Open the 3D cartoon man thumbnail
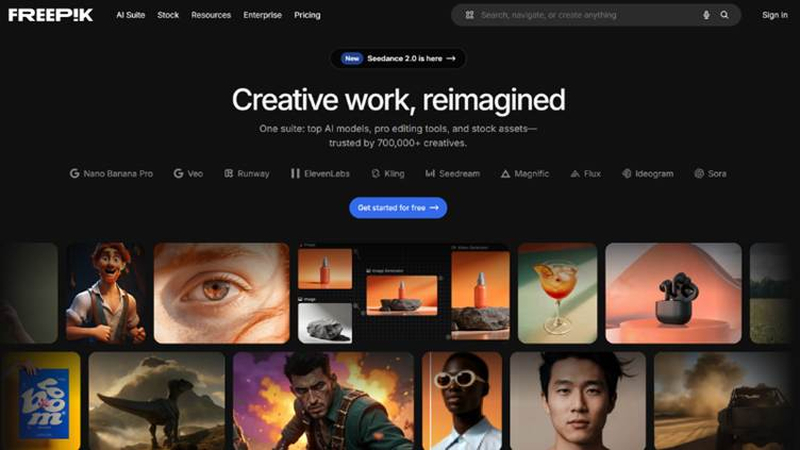 tap(106, 293)
